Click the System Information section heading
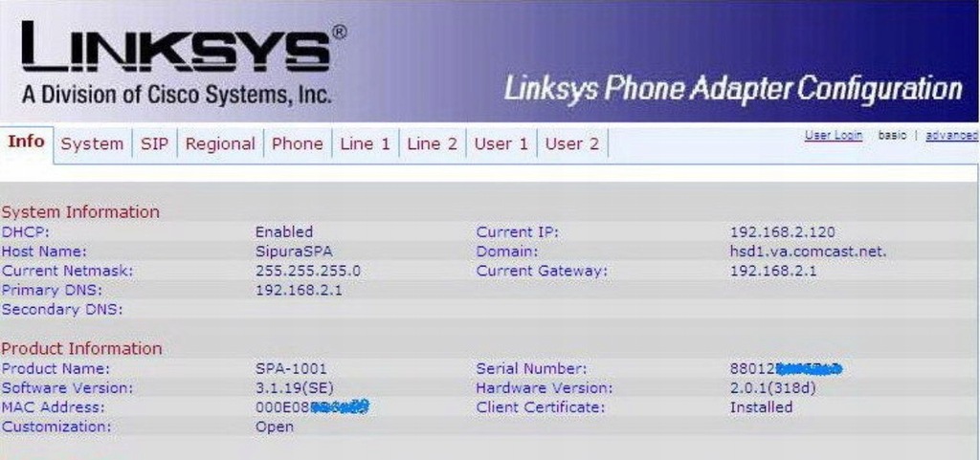This screenshot has width=980, height=460. pos(80,212)
